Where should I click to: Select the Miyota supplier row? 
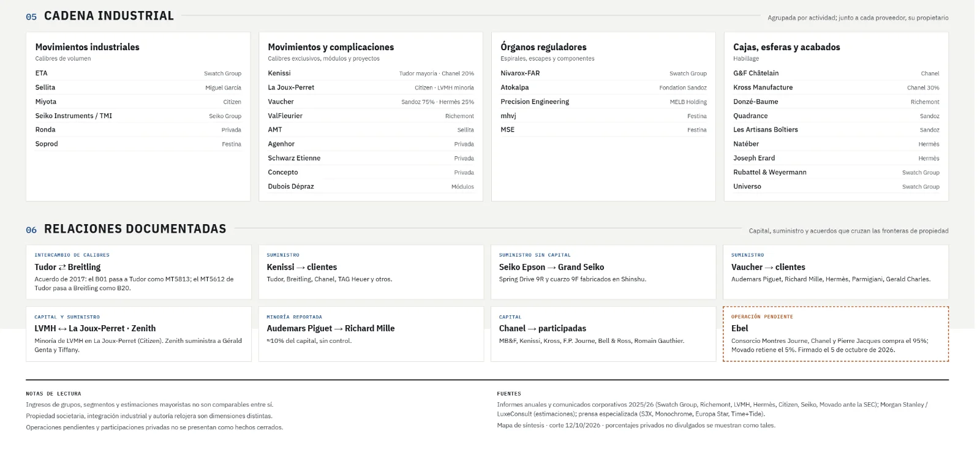pyautogui.click(x=138, y=102)
